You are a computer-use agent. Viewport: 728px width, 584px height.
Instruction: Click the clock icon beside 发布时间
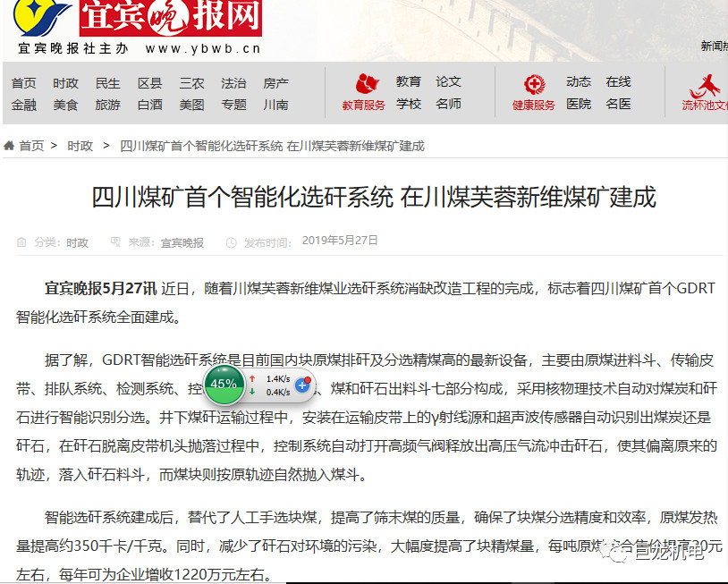231,242
